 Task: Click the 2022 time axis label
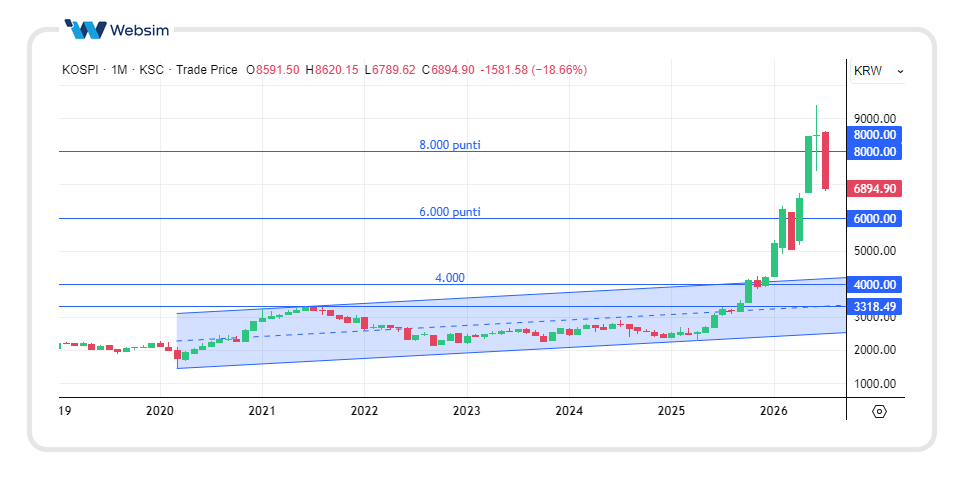(x=364, y=411)
